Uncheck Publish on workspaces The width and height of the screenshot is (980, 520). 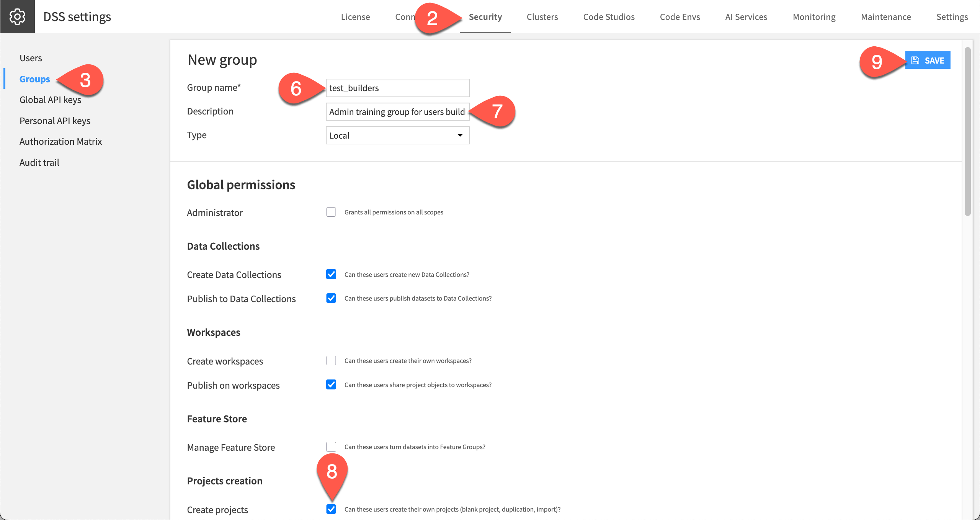tap(331, 385)
